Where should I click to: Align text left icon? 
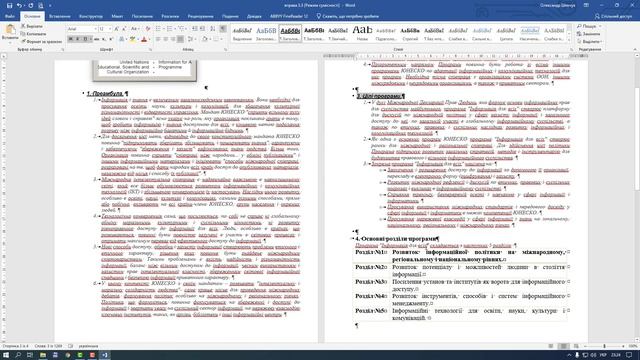pyautogui.click(x=158, y=39)
